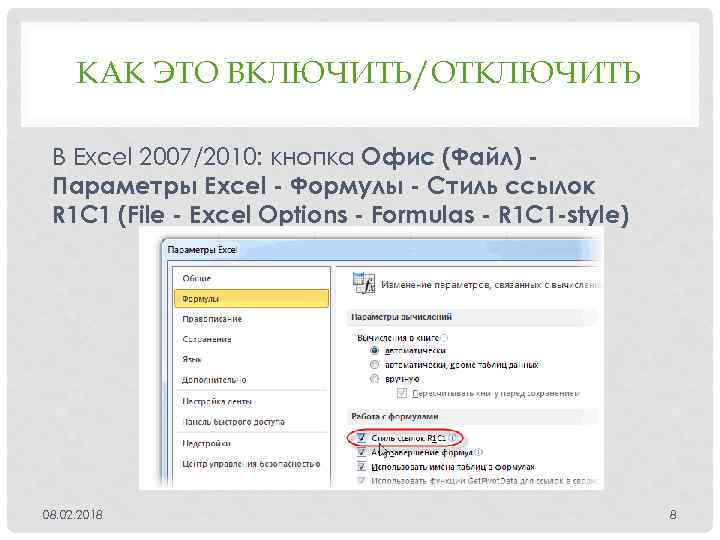The height and width of the screenshot is (540, 720).
Task: Click the slide title Как это включить/отключить
Action: pyautogui.click(x=358, y=73)
